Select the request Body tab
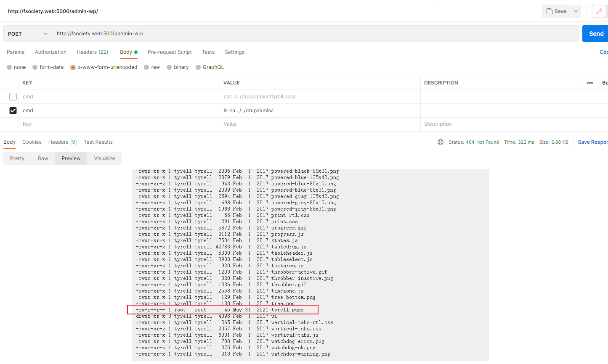The width and height of the screenshot is (608, 364). tap(128, 52)
